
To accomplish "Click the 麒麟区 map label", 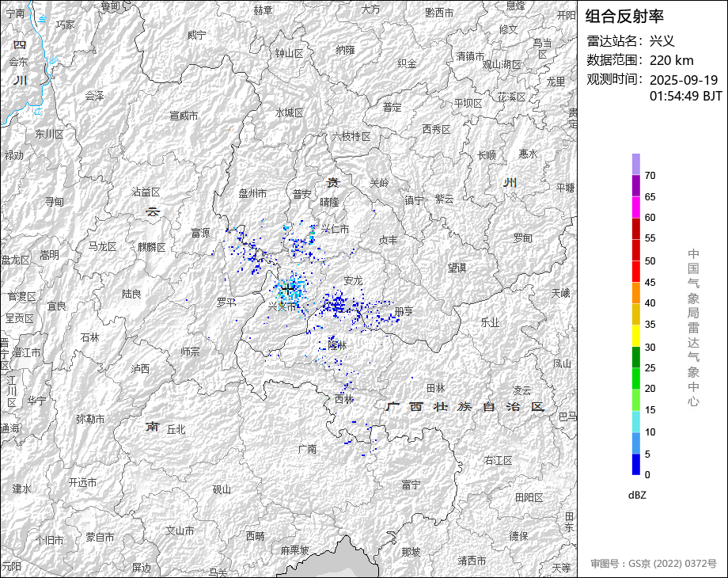I will [x=151, y=247].
